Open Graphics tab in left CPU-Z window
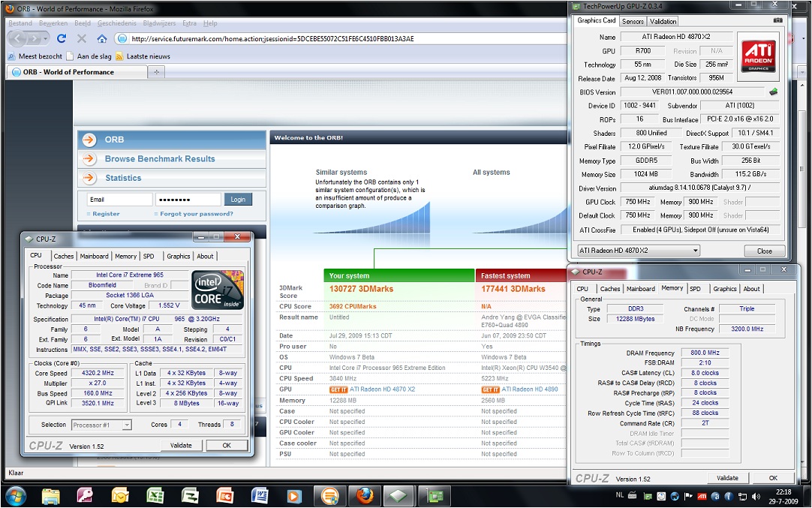The height and width of the screenshot is (508, 812). pyautogui.click(x=178, y=256)
